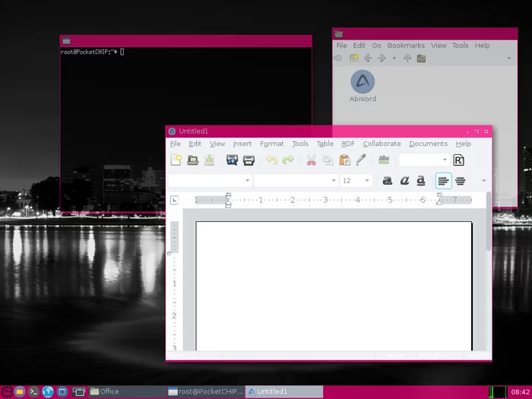This screenshot has height=399, width=532.
Task: Click the New document icon in AbiWord
Action: pos(176,160)
